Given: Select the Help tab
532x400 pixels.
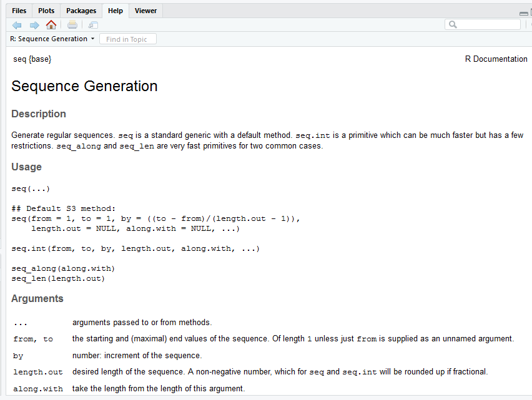Looking at the screenshot, I should tap(115, 11).
